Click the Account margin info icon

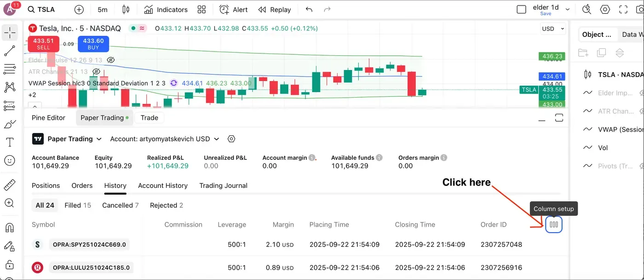[312, 157]
